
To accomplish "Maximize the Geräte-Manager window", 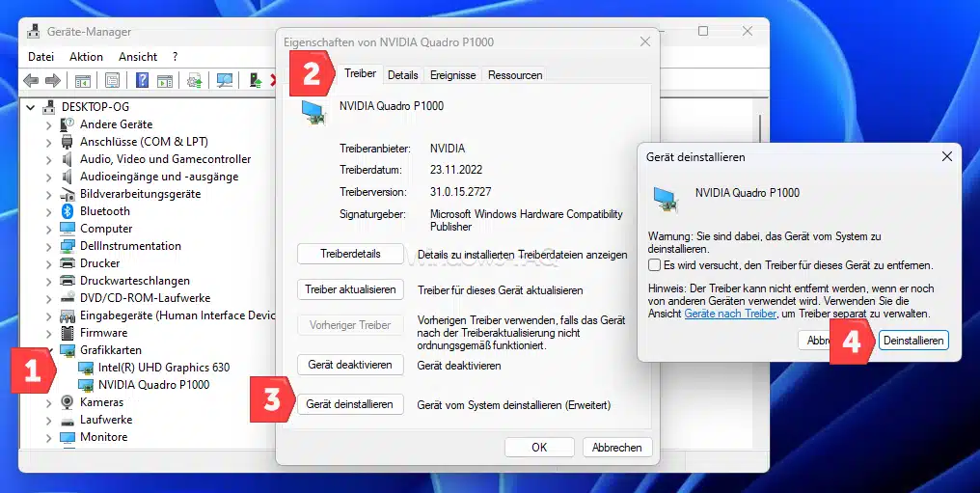I will coord(703,31).
